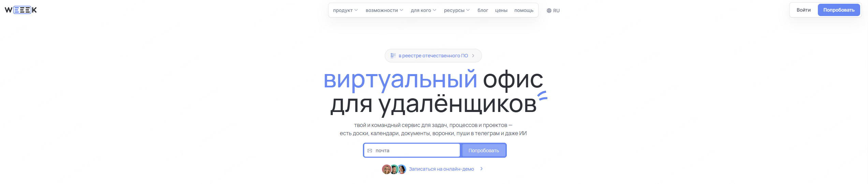Switch language via RU selector
868x184 pixels.
pos(553,11)
